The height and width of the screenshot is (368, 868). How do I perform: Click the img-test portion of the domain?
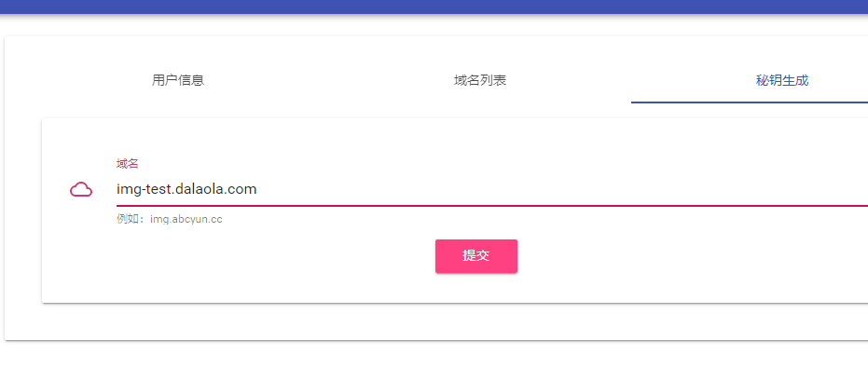(141, 190)
